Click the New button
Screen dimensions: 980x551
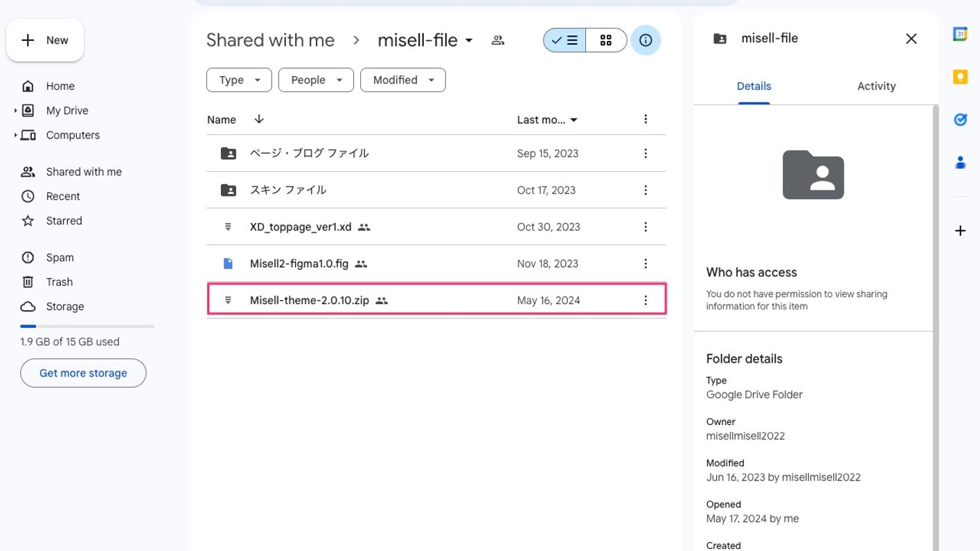click(x=45, y=40)
